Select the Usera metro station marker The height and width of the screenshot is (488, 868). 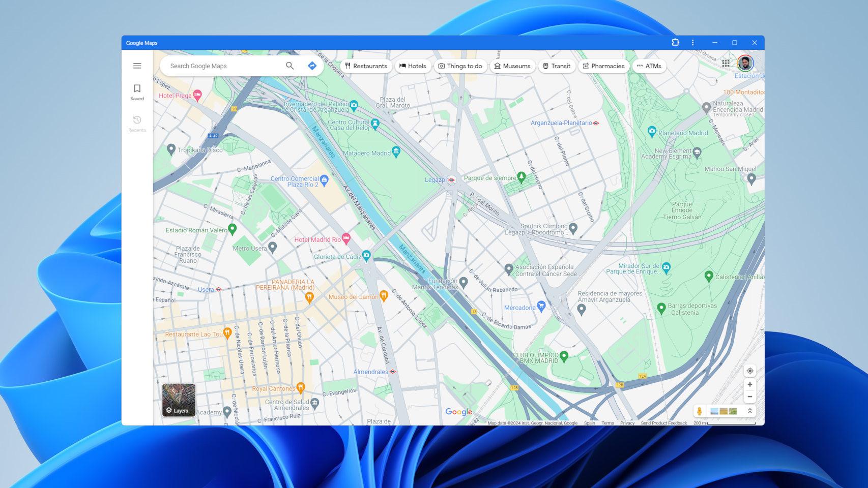point(219,289)
